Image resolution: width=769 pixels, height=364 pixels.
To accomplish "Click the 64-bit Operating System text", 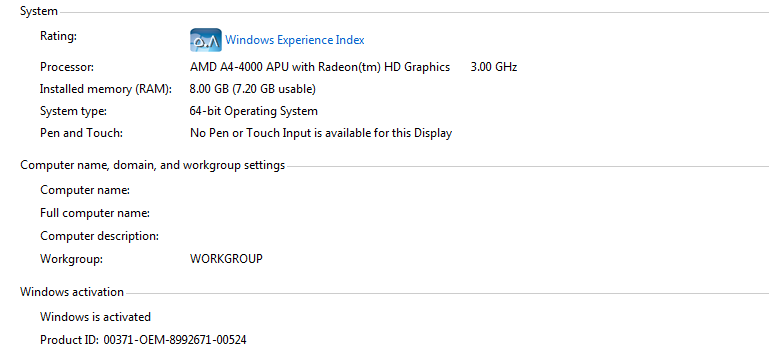I will point(254,111).
